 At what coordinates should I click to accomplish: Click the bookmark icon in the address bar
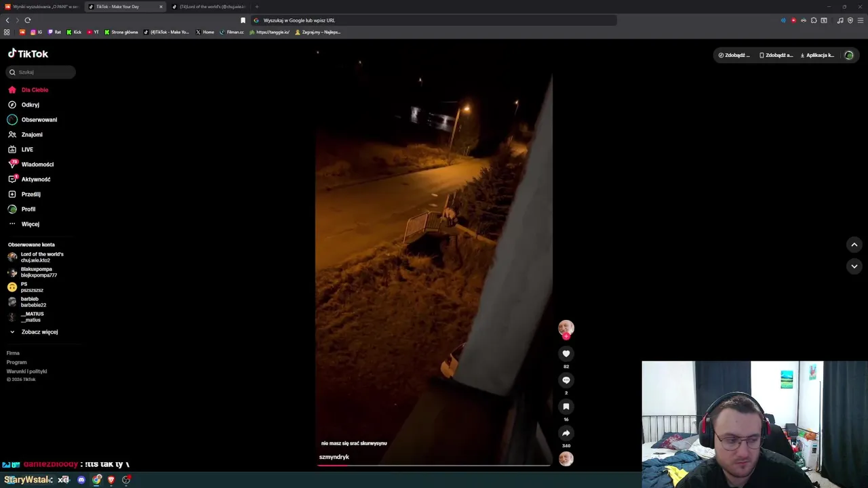(x=243, y=20)
